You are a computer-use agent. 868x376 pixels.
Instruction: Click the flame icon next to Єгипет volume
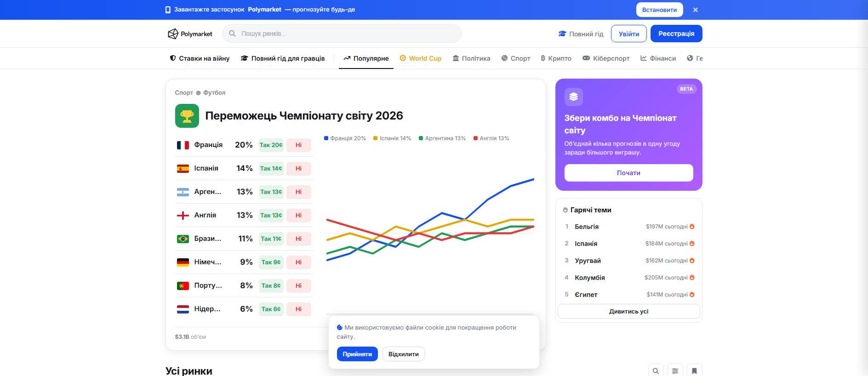pos(692,295)
